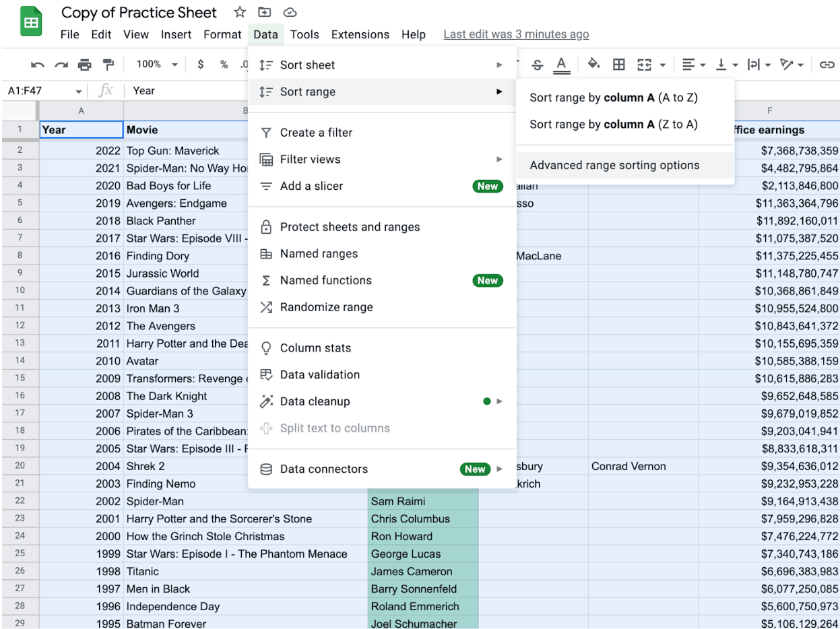The height and width of the screenshot is (629, 840).
Task: Star the spreadsheet
Action: click(240, 12)
